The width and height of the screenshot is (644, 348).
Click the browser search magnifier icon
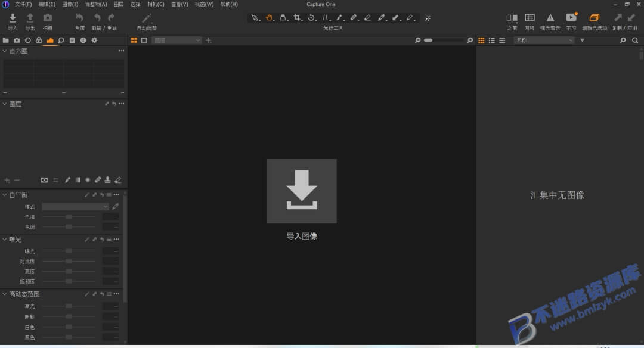tap(635, 40)
